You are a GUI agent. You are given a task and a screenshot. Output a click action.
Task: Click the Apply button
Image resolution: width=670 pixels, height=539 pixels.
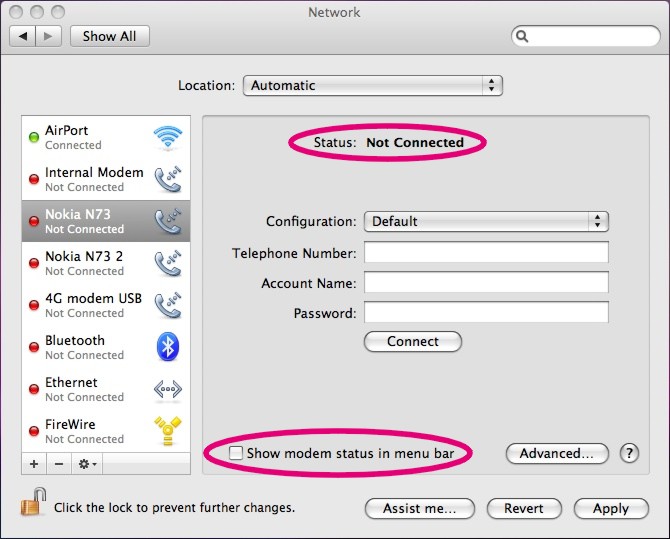pyautogui.click(x=611, y=508)
